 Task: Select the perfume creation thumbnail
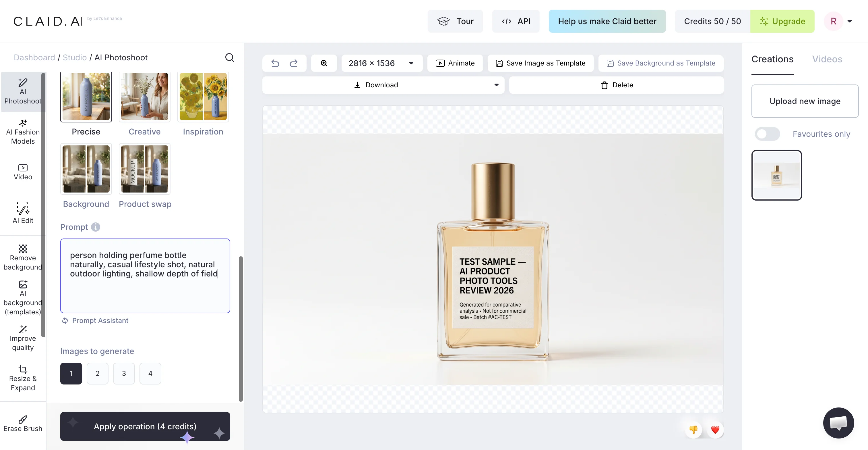(x=776, y=175)
